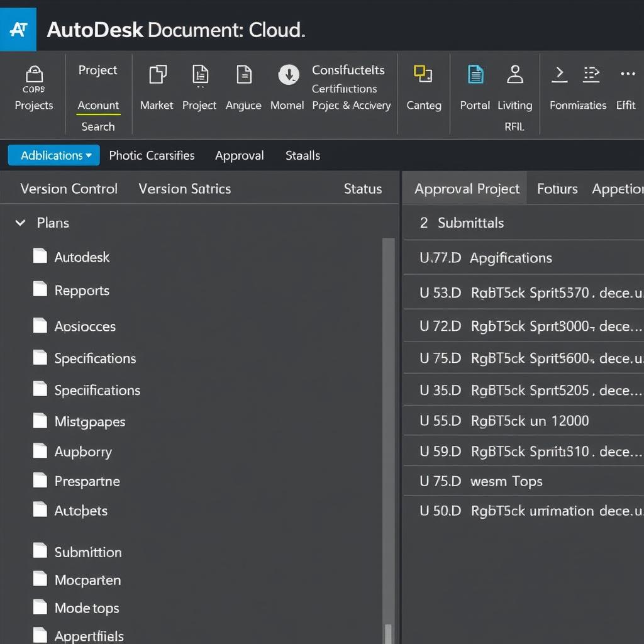Click the indent list icon in ribbon

[x=591, y=74]
